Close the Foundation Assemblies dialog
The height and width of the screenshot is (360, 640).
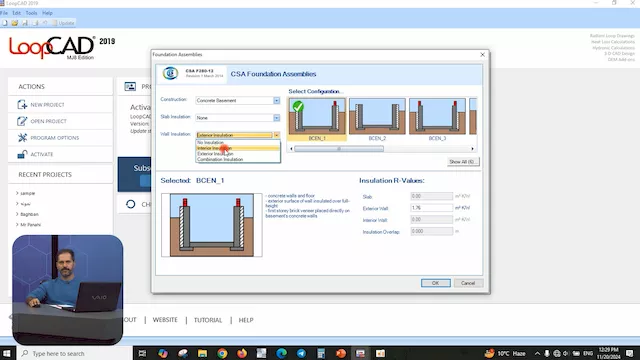(482, 54)
